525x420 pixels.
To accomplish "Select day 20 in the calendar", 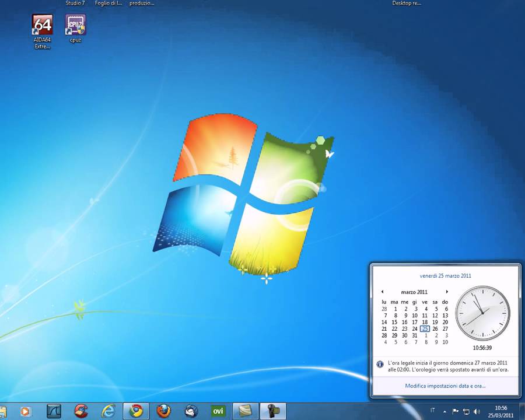I will click(x=445, y=322).
